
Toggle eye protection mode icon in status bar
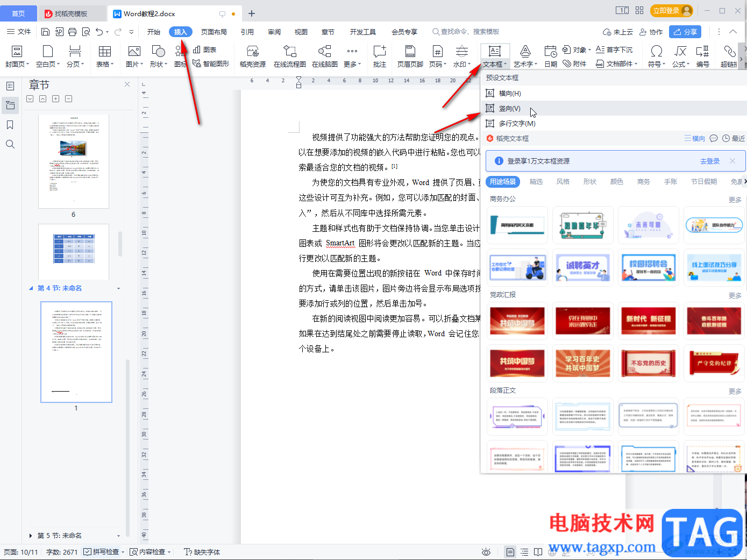486,552
